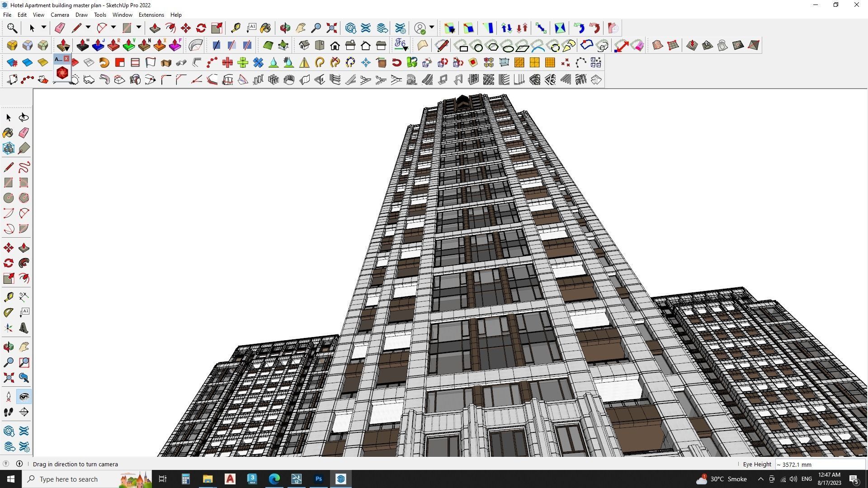Click the green Vector Push Pull icon
Image resolution: width=868 pixels, height=488 pixels.
[129, 45]
